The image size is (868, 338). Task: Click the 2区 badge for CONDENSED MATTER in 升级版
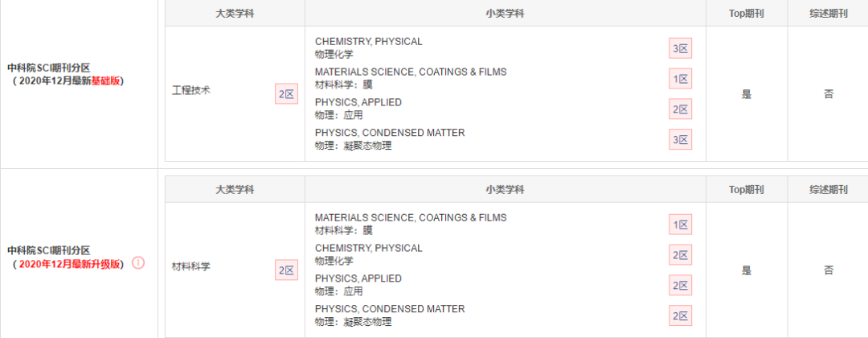tap(681, 315)
